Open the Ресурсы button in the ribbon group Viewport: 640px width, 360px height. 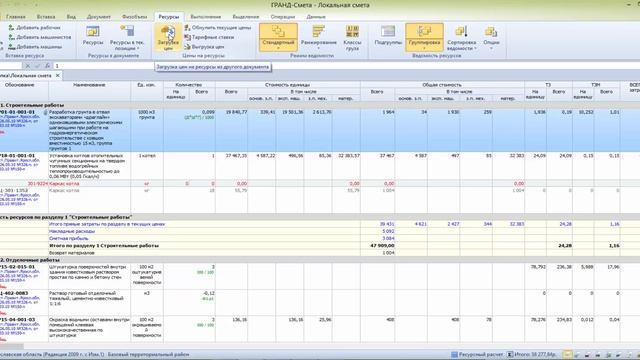tap(93, 36)
